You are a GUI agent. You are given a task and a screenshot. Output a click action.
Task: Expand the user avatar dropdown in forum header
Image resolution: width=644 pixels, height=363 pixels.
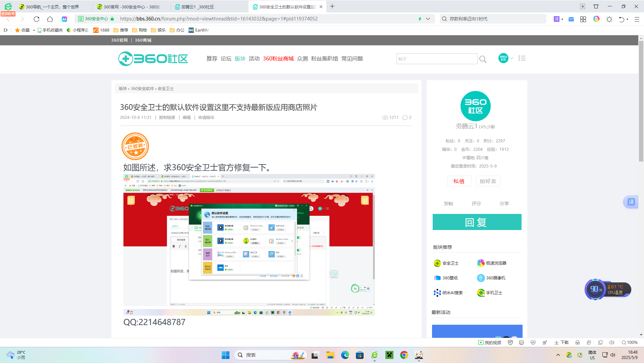coord(512,58)
